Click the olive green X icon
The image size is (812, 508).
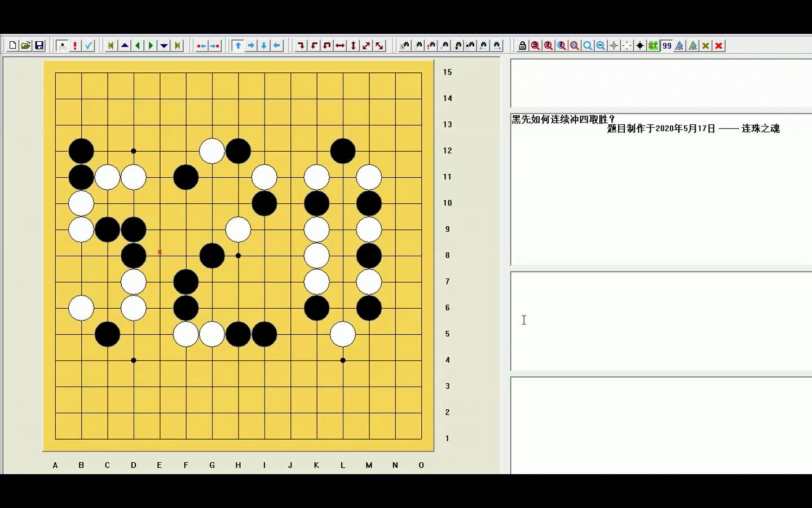pyautogui.click(x=705, y=46)
